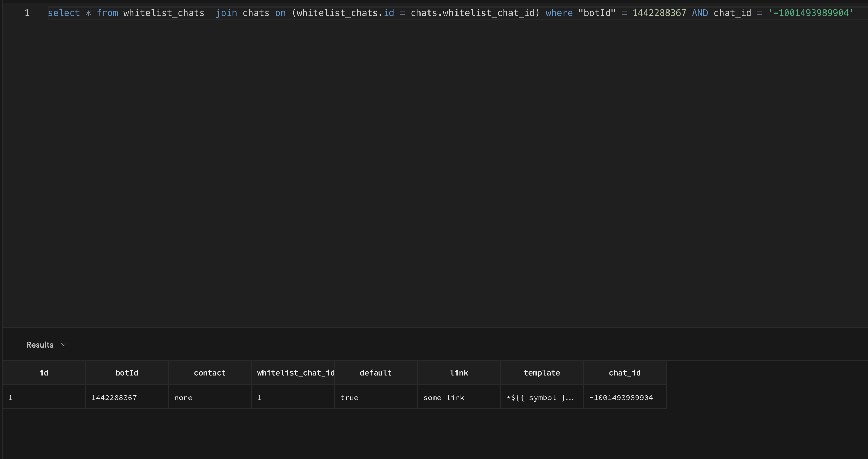Click the "botId" identifier in the query
Screen dimensions: 868x459
pos(597,13)
